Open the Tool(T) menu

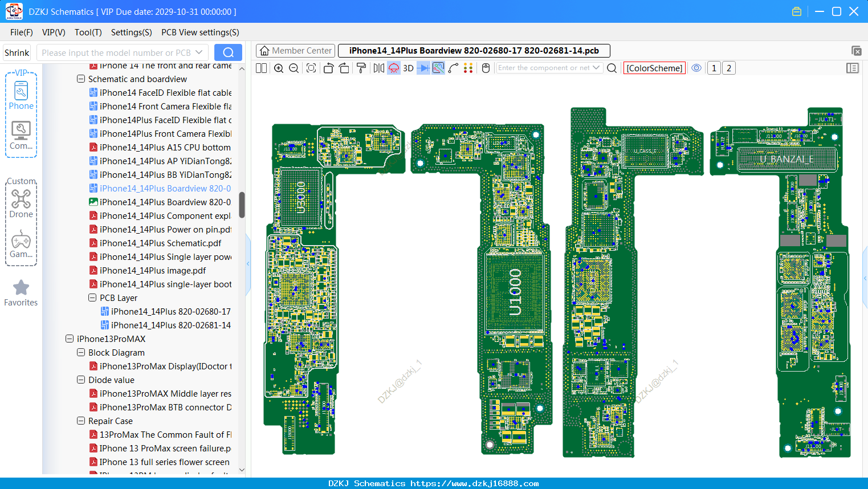click(88, 32)
